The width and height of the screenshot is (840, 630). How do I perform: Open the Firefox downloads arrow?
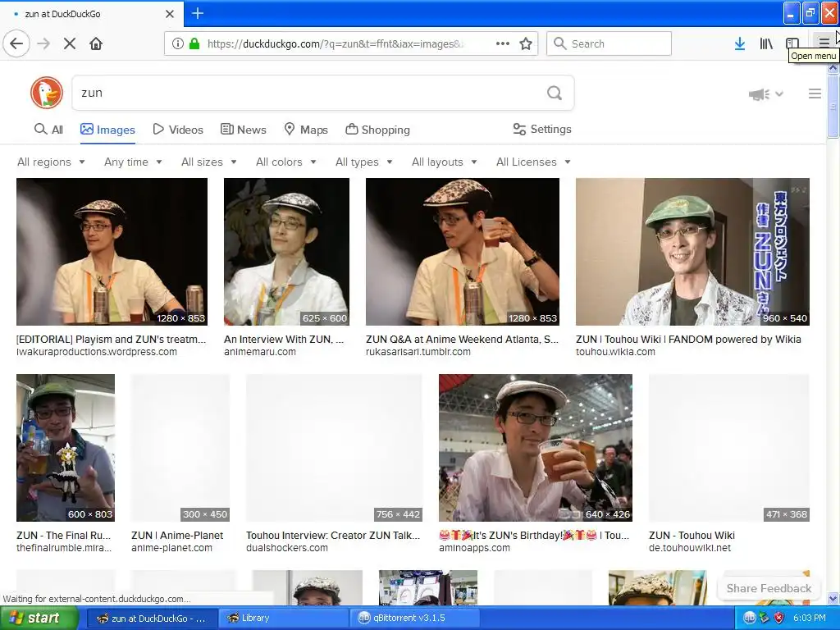point(740,43)
